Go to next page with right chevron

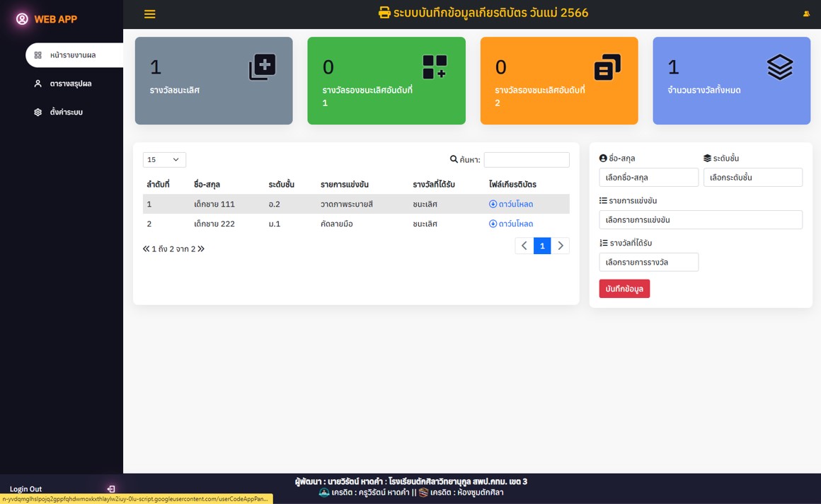(x=561, y=246)
